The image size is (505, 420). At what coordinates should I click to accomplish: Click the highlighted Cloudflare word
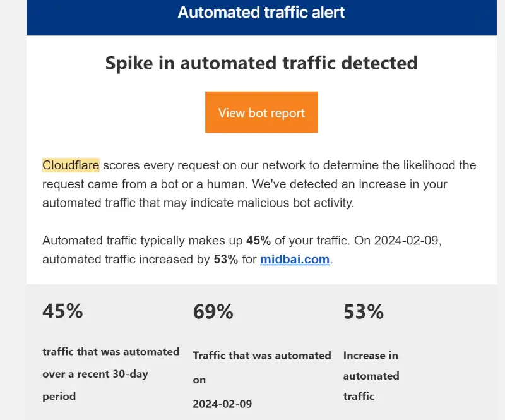71,165
